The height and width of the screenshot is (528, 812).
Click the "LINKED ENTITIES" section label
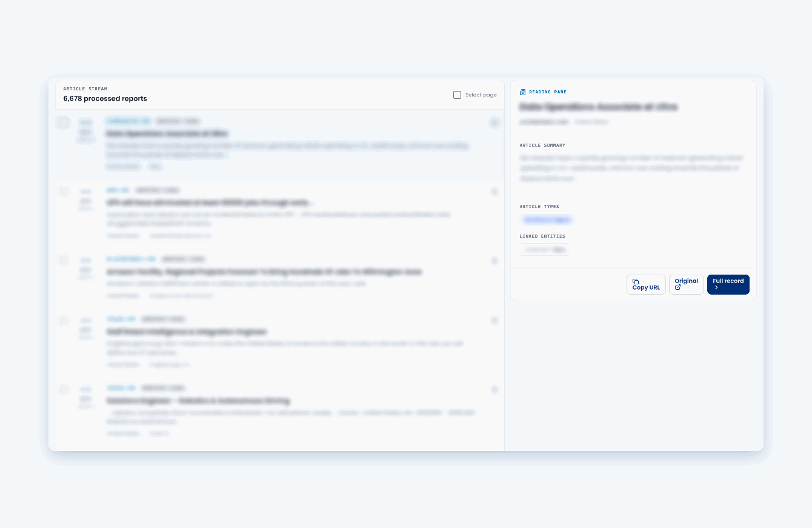[542, 236]
